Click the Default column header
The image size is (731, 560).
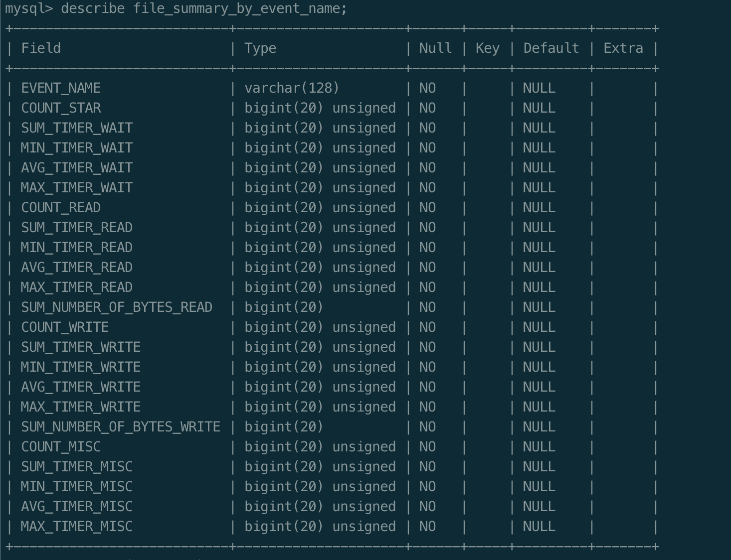551,48
